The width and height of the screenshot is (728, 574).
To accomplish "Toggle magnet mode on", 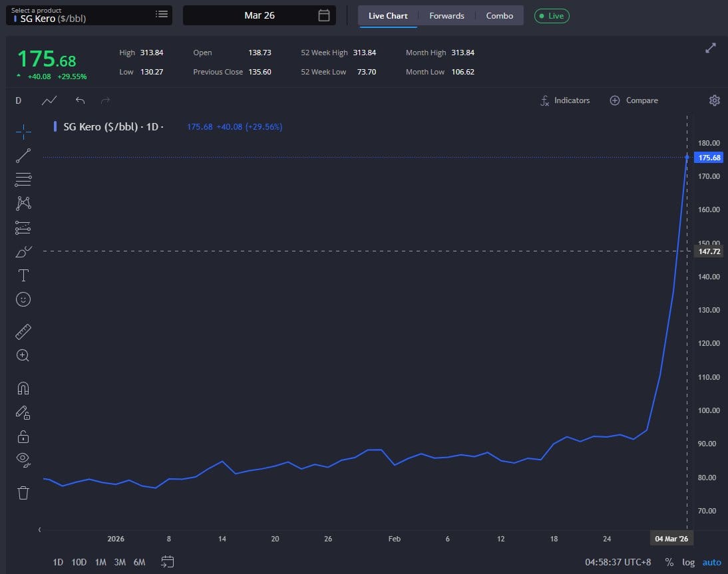I will coord(23,388).
